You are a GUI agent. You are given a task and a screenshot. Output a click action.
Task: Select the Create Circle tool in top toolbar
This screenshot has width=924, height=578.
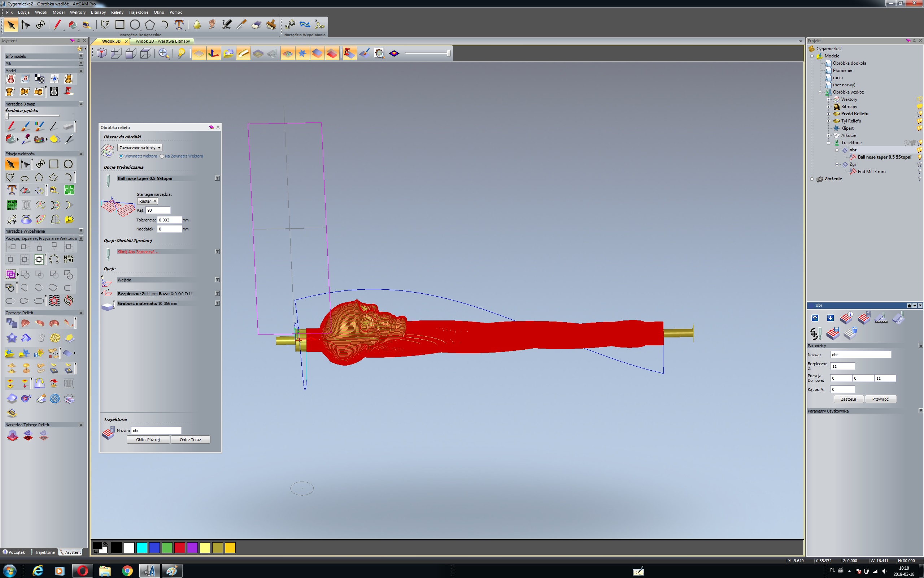click(135, 25)
